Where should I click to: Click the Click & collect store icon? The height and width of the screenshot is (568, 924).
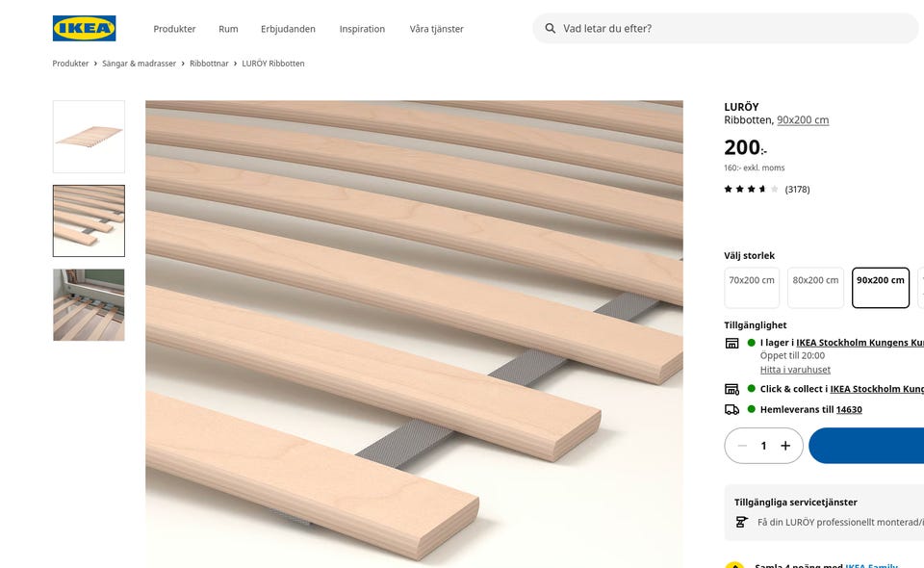coord(731,389)
